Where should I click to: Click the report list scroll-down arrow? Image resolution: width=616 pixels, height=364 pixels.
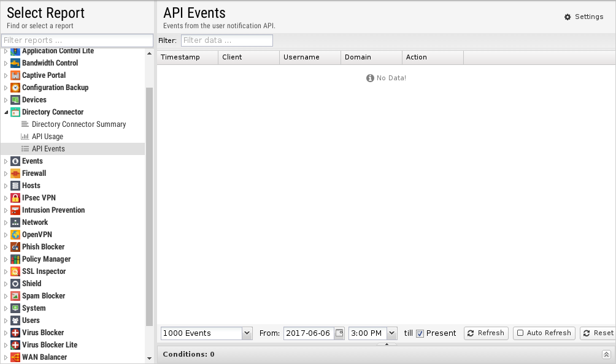[x=149, y=358]
